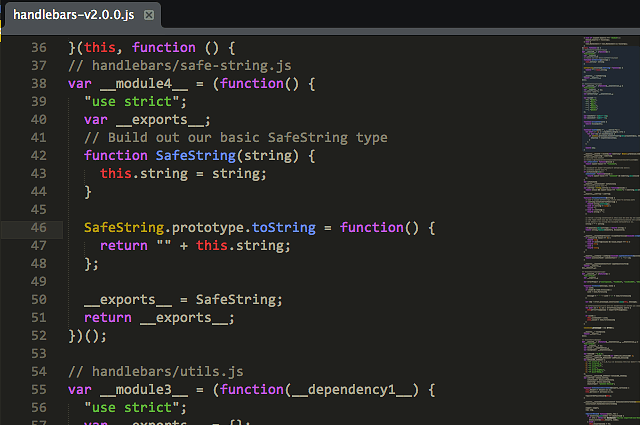Click the closing brace on line 44

tap(88, 191)
